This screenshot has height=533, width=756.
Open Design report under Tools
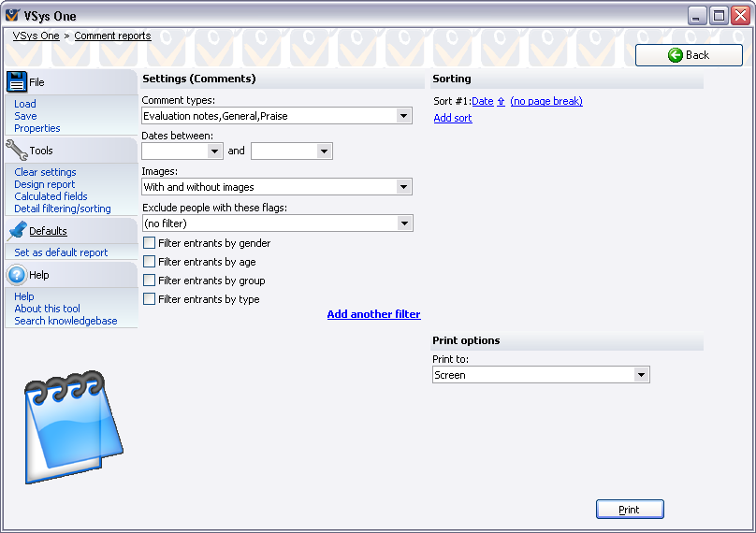(45, 184)
